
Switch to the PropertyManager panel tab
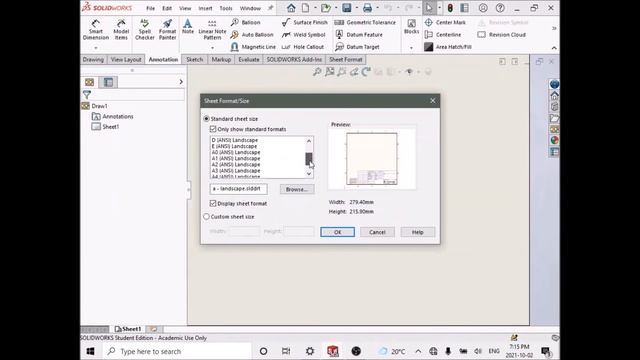coord(108,82)
